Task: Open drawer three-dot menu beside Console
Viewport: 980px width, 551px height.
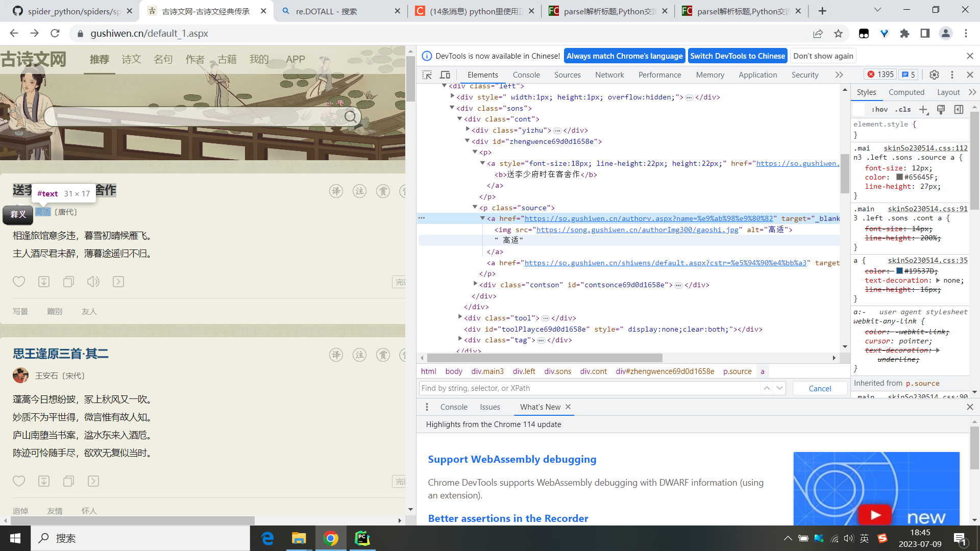Action: [x=427, y=407]
